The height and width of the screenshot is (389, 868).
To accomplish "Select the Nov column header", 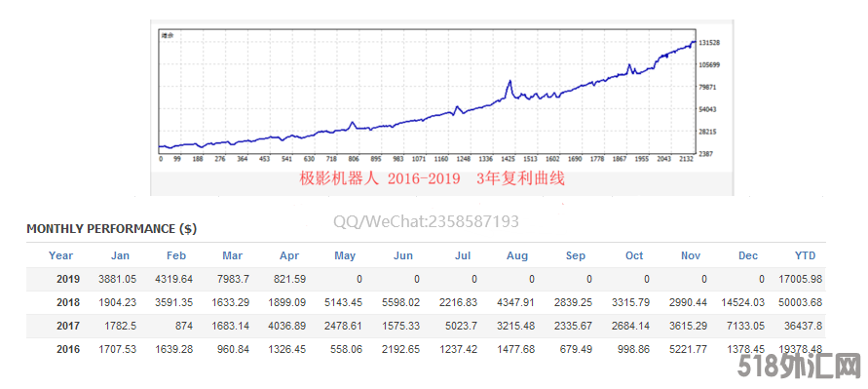I will (x=691, y=255).
